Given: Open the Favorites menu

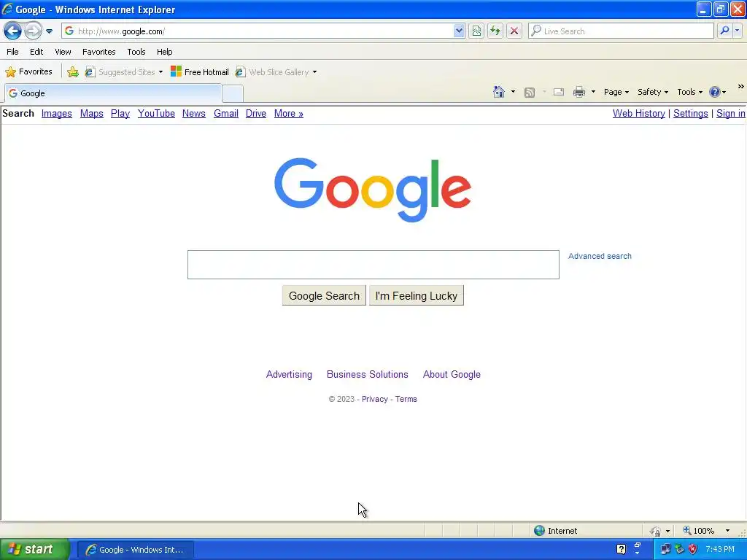Looking at the screenshot, I should point(98,52).
